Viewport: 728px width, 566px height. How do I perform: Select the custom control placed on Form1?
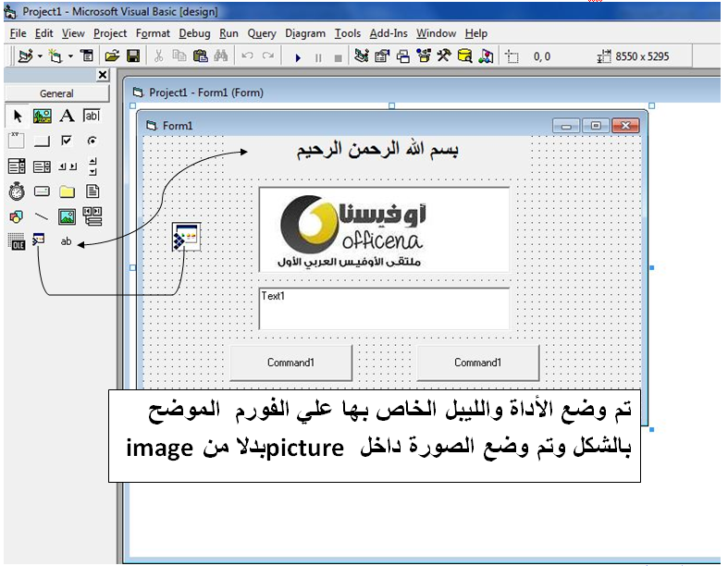[x=186, y=237]
